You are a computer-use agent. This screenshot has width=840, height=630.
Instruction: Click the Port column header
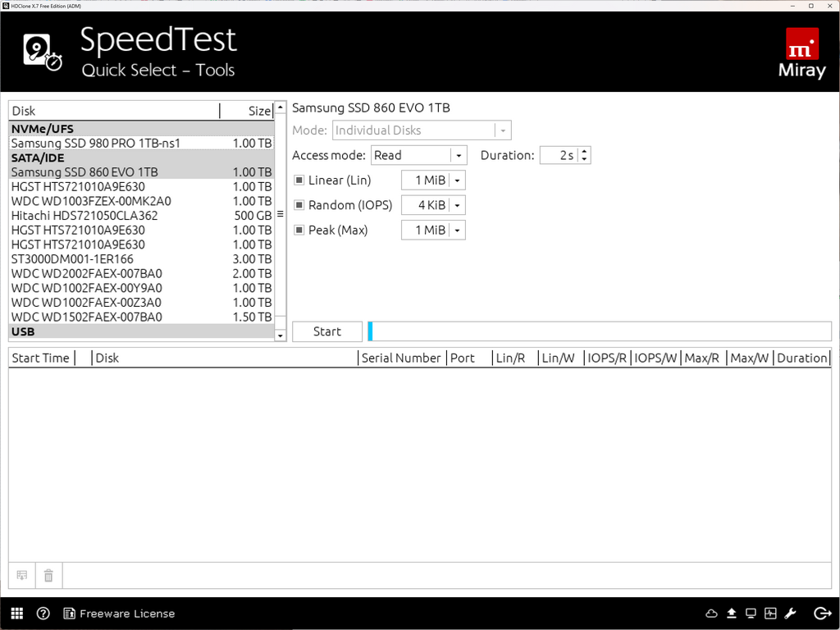(x=469, y=358)
